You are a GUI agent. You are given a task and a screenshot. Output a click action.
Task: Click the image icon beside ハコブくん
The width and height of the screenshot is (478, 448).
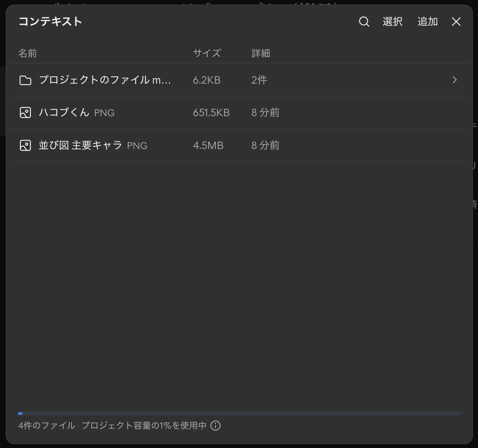25,113
